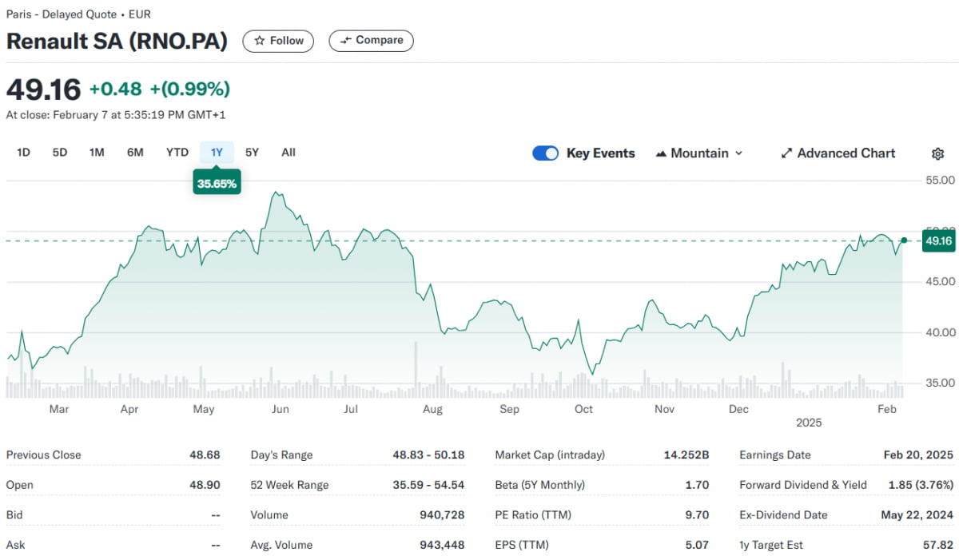Click 'Paris - Delayed Quote • EUR' text

pyautogui.click(x=78, y=14)
